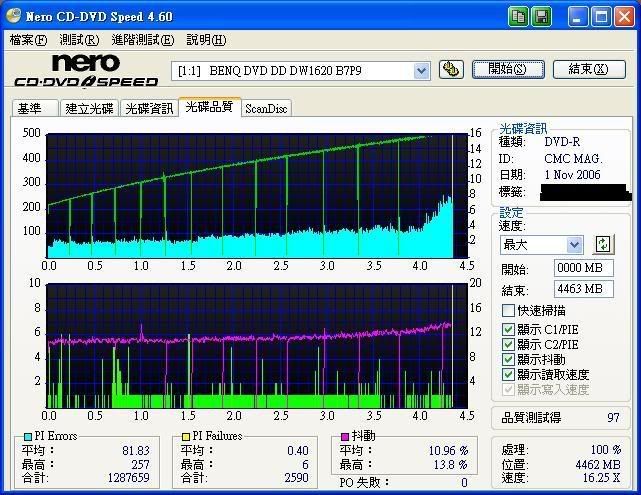Click the 開始(S) button
The width and height of the screenshot is (641, 495).
pos(508,69)
